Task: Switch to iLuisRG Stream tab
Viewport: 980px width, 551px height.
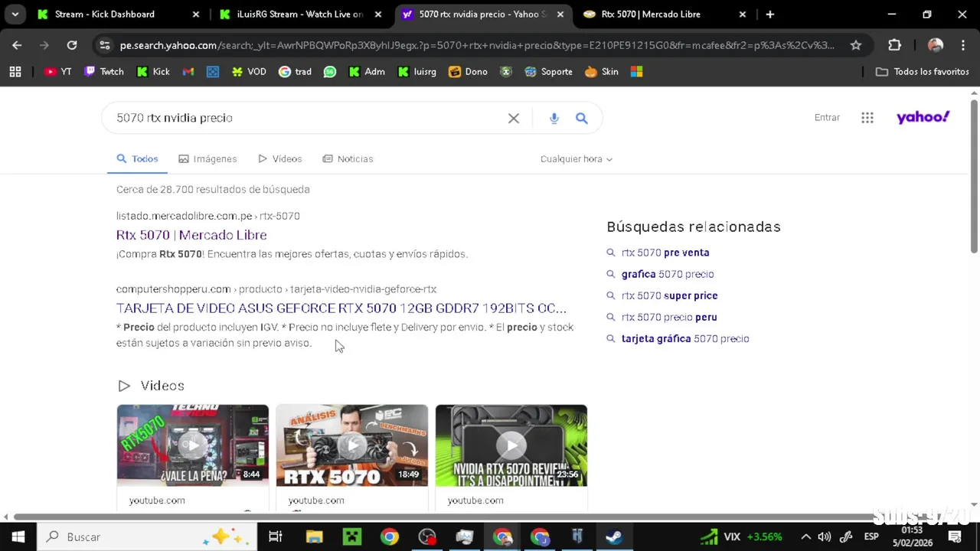Action: (x=301, y=14)
